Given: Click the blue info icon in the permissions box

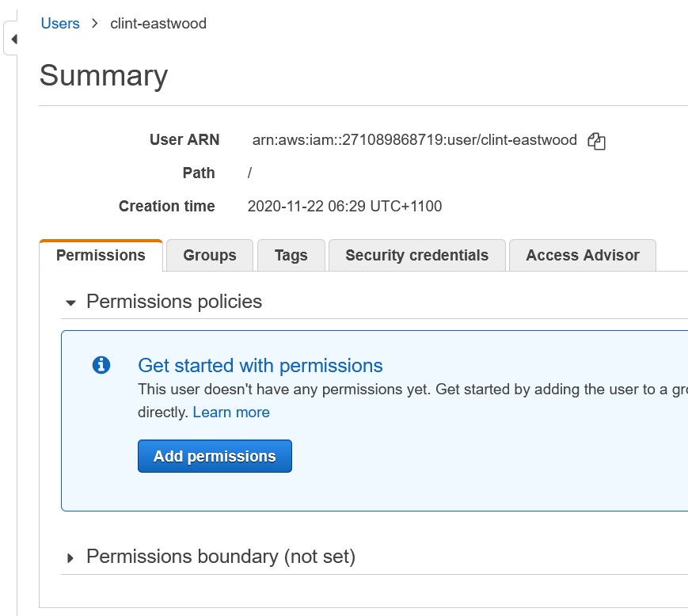Looking at the screenshot, I should pos(101,365).
